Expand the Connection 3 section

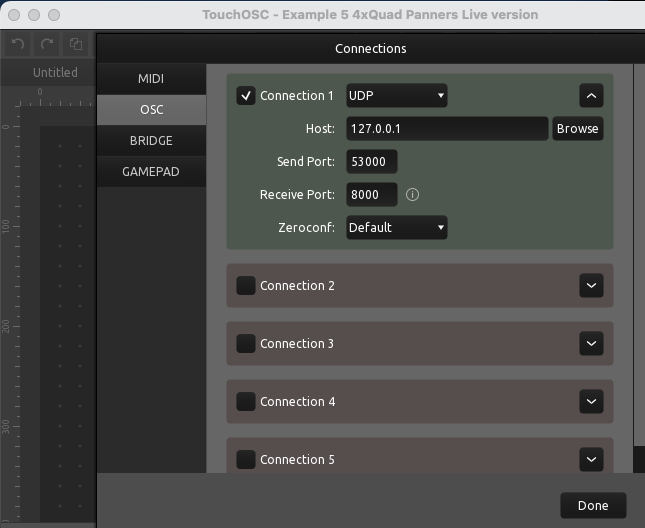point(591,344)
